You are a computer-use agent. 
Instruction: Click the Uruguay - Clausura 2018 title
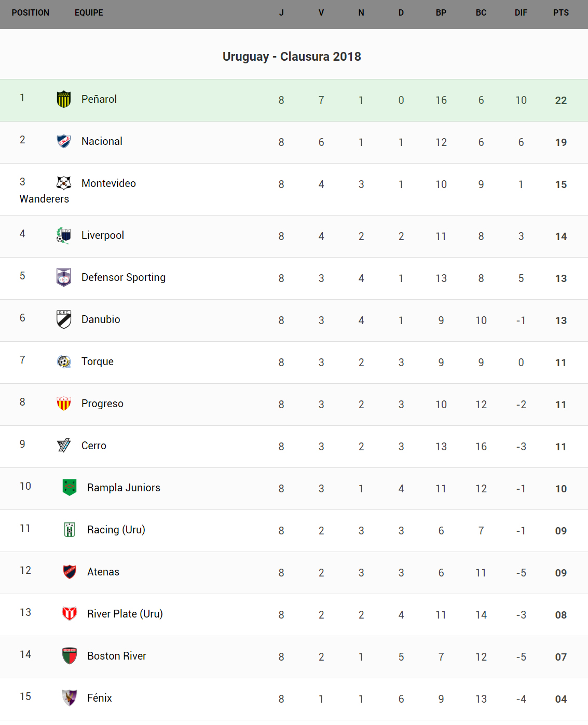tap(292, 57)
